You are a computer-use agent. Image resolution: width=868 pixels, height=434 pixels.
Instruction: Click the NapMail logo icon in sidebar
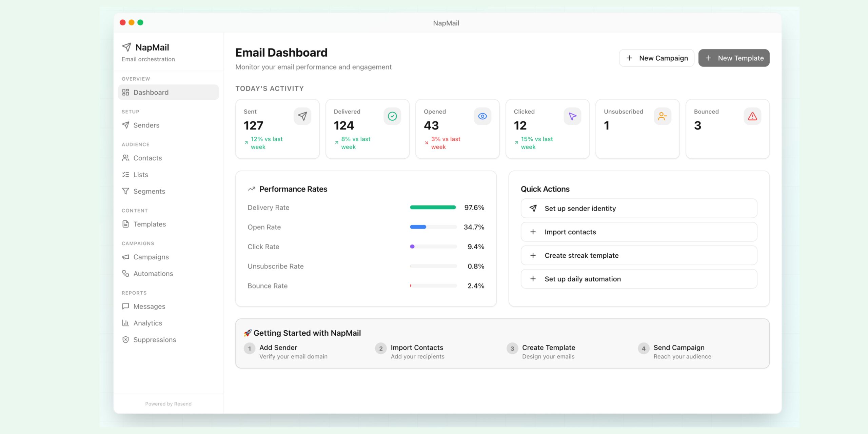coord(126,47)
